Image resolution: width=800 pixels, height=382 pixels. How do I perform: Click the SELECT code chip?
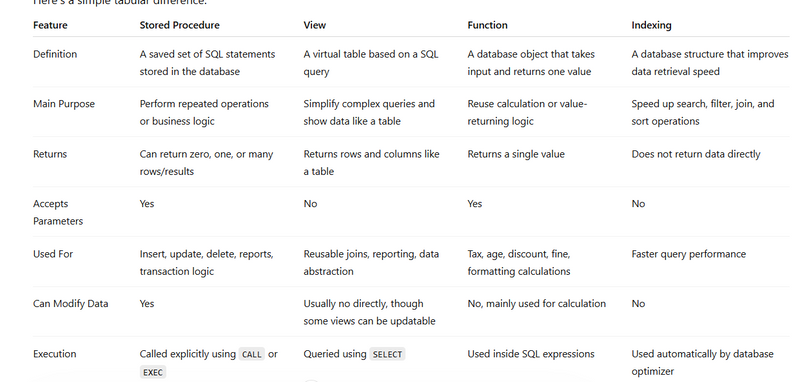pos(387,354)
